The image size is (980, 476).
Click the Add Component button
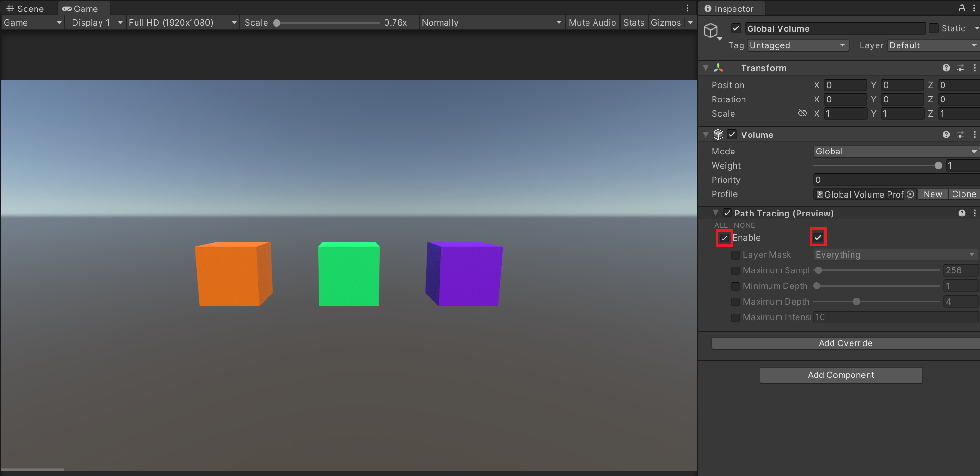841,375
